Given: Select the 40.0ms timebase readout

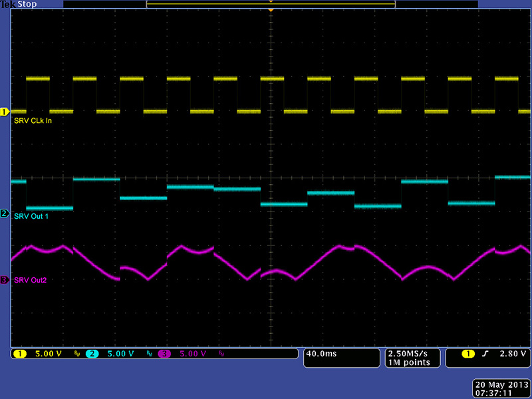Looking at the screenshot, I should coord(321,354).
